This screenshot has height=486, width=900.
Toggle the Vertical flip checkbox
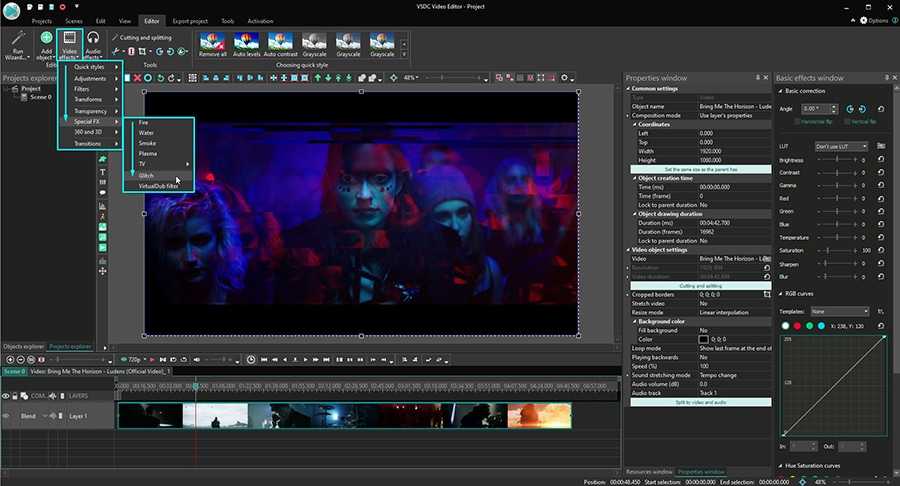click(x=846, y=122)
